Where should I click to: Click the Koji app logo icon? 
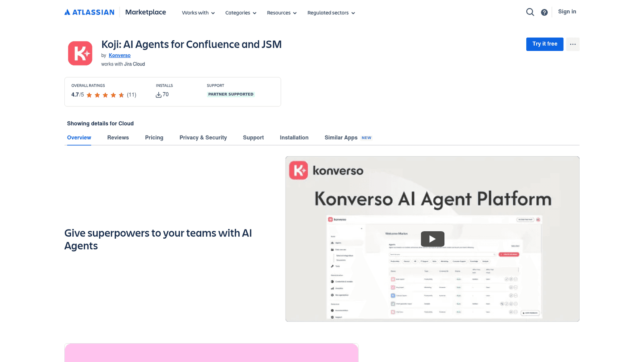click(80, 53)
